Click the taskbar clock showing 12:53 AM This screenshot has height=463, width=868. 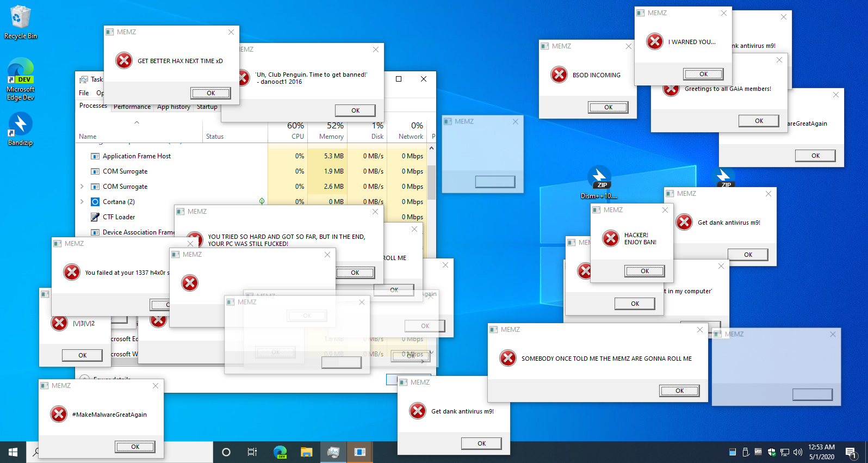click(x=821, y=452)
